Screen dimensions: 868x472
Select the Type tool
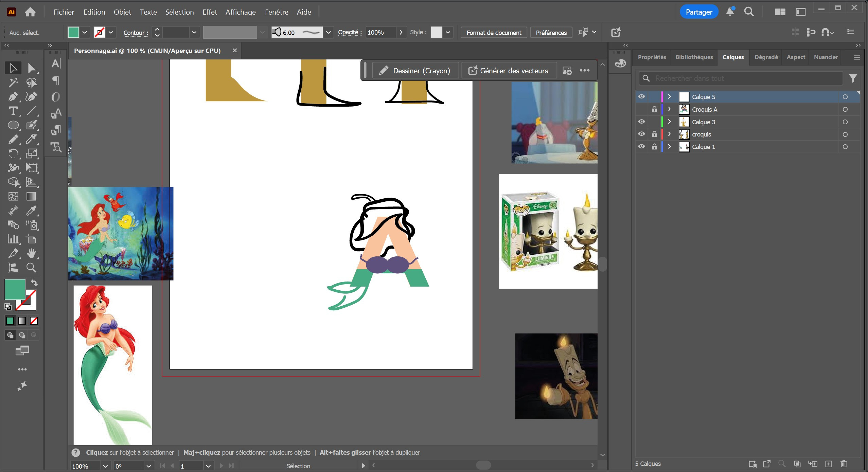13,111
